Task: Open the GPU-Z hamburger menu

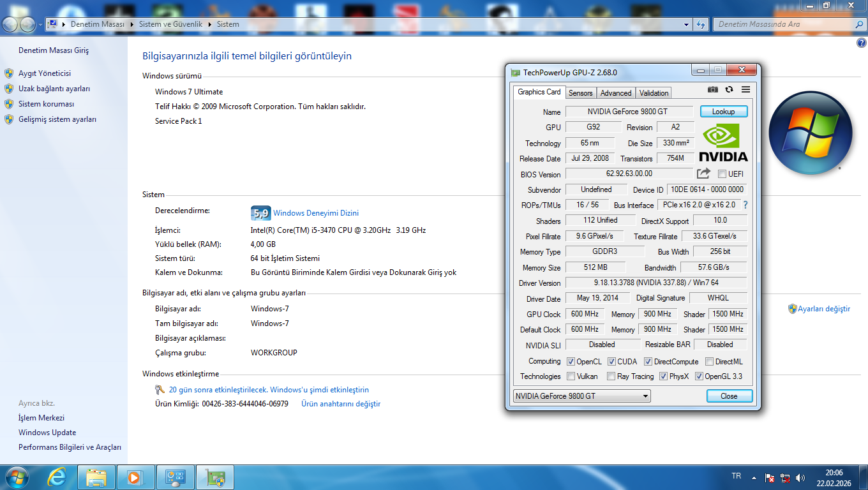Action: [745, 90]
